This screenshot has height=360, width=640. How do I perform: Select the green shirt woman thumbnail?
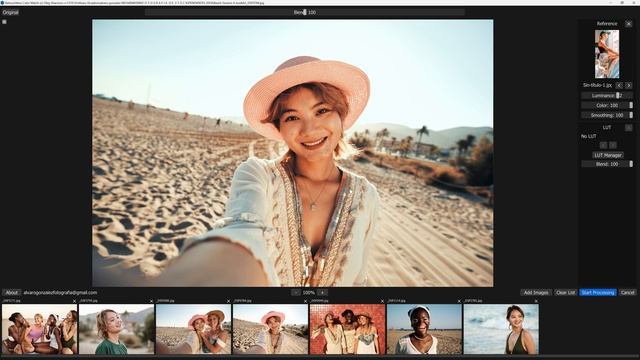[117, 329]
